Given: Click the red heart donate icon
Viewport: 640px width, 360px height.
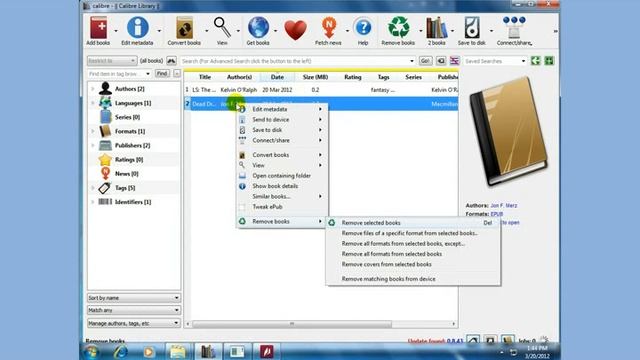Looking at the screenshot, I should pos(296,30).
